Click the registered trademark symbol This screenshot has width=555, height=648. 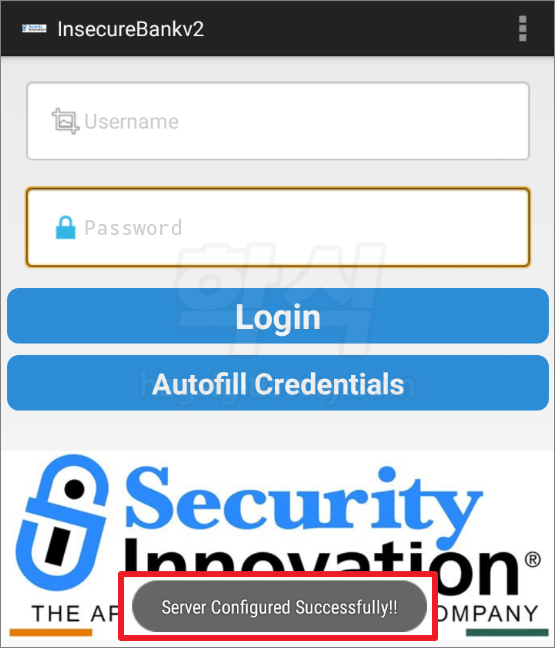pos(532,560)
